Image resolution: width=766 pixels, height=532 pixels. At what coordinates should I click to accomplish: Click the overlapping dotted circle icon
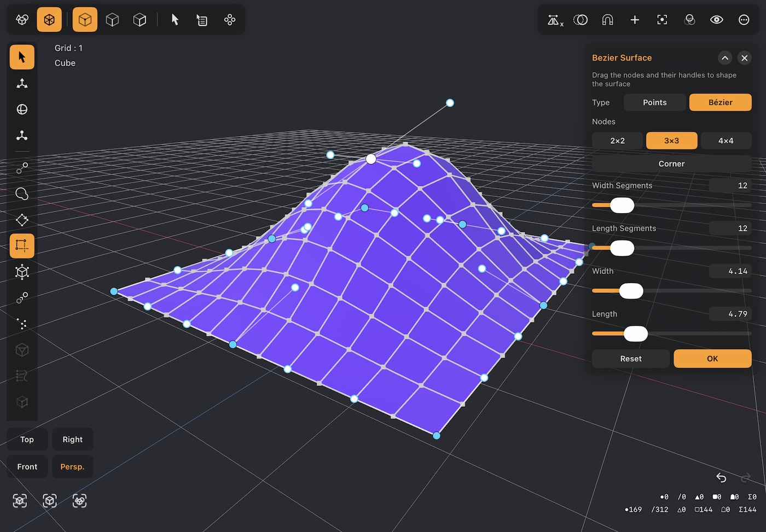[x=581, y=20]
